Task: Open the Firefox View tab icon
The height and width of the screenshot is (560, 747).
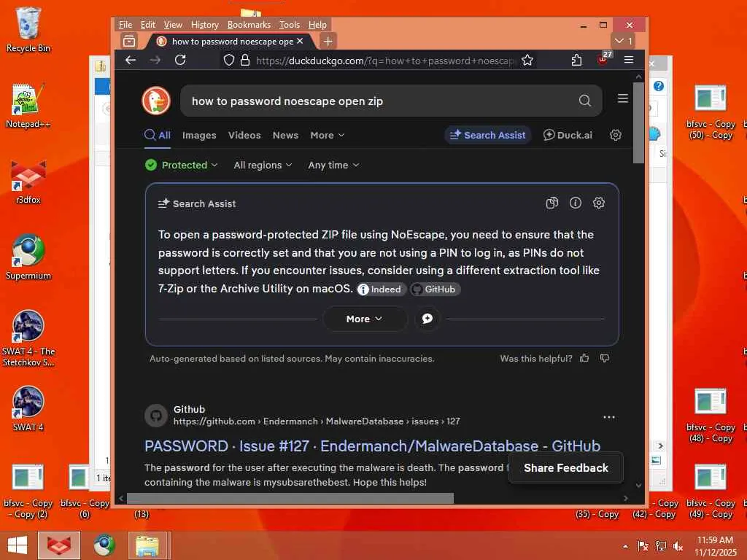Action: coord(128,41)
